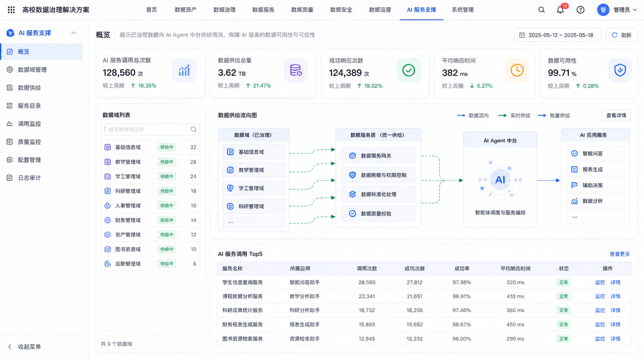
Task: Select 服务目录 in the sidebar
Action: point(41,105)
